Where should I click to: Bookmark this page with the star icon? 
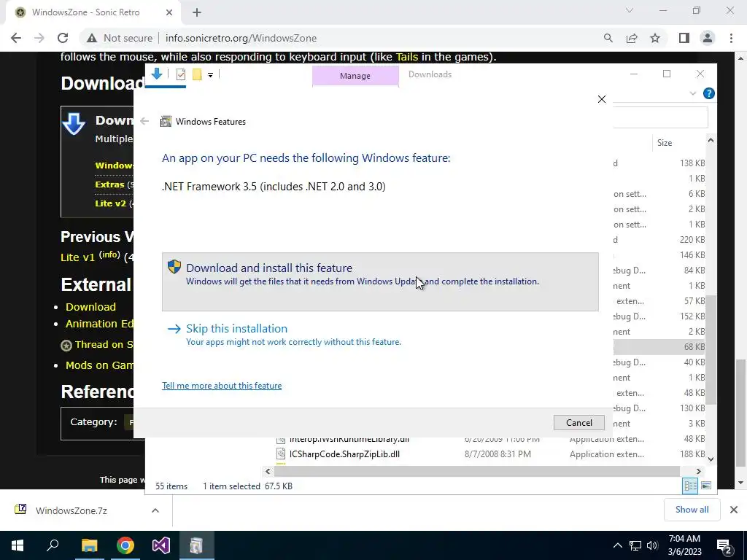point(655,38)
